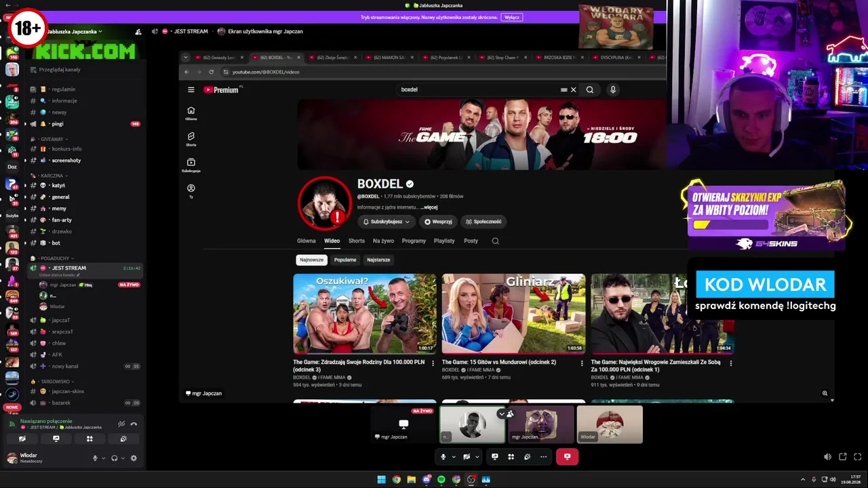Toggle camera in the call controls bar
The image size is (868, 488).
point(467,457)
